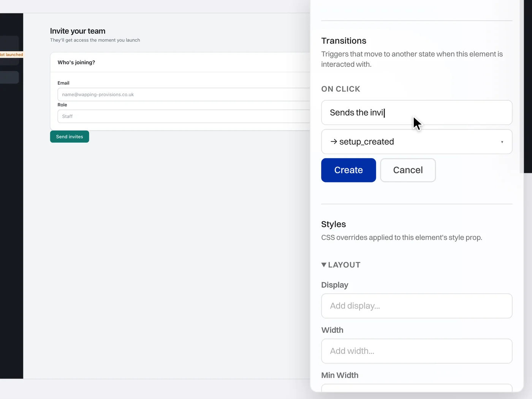Collapse the LAYOUT section triangle
Image resolution: width=532 pixels, height=399 pixels.
324,265
